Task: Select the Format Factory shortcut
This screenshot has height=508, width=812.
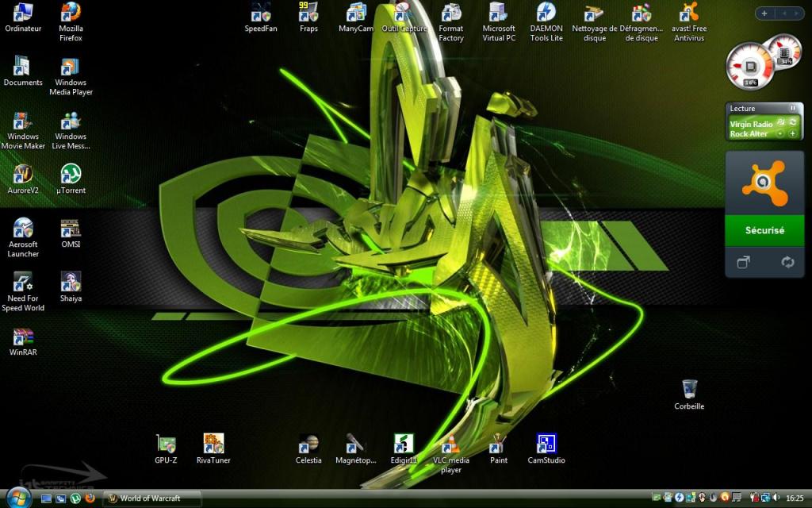Action: (x=451, y=22)
